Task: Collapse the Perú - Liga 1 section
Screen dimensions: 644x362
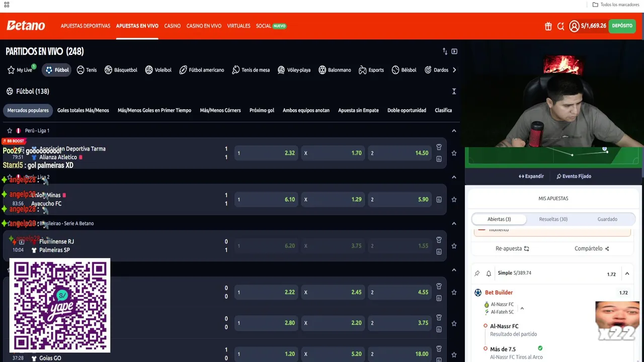Action: click(454, 131)
